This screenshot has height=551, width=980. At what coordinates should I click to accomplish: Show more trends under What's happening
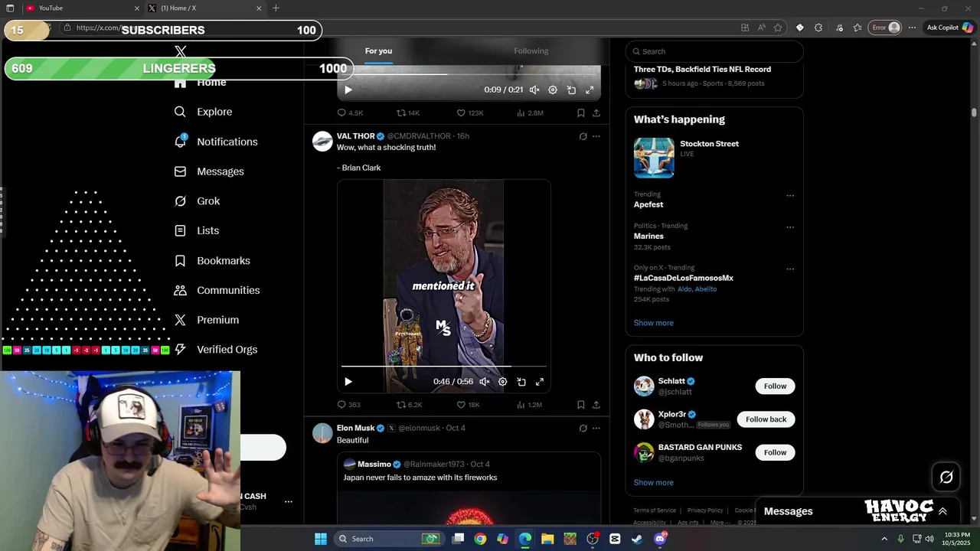coord(654,323)
